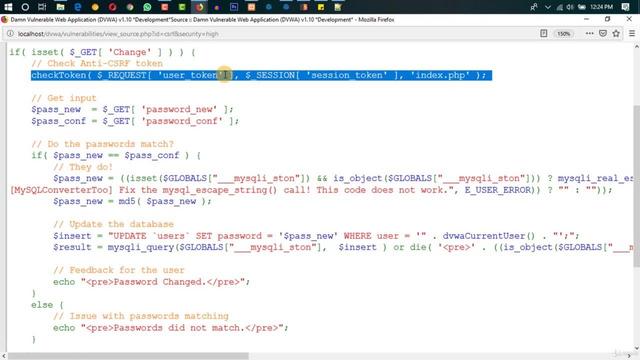Click the isset $_GET 'Change' line
This screenshot has height=360, width=640.
[x=102, y=52]
